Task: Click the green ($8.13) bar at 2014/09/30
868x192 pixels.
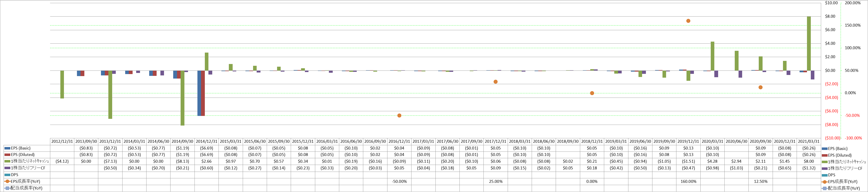Action: [182, 98]
